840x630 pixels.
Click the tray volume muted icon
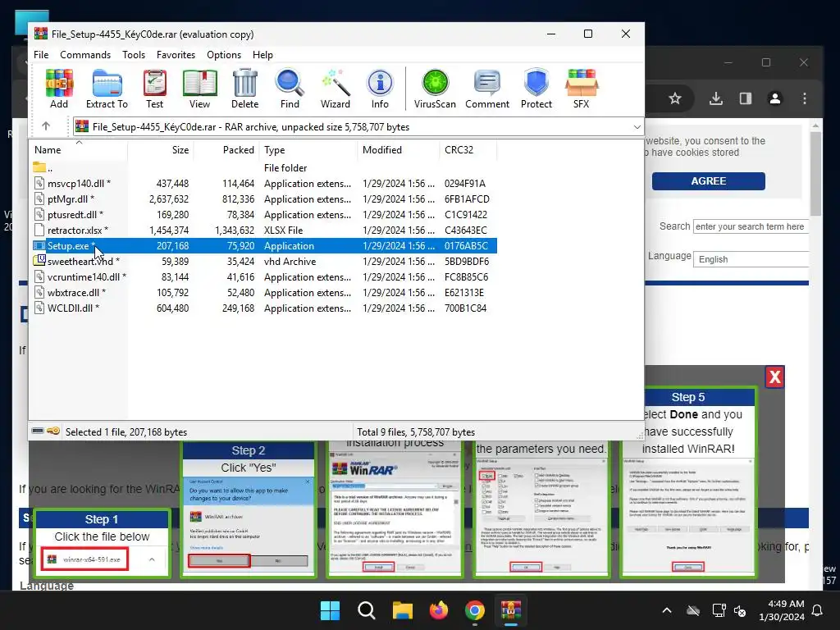click(x=740, y=610)
